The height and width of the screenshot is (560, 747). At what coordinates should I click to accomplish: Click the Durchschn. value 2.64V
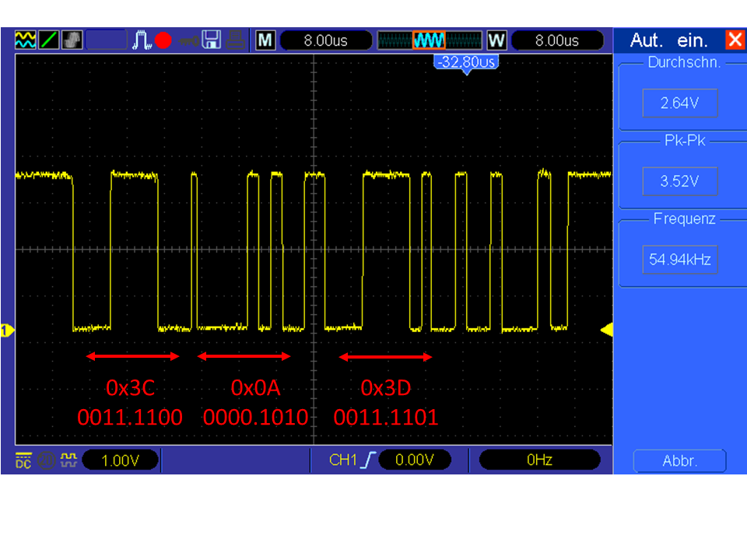pos(680,103)
